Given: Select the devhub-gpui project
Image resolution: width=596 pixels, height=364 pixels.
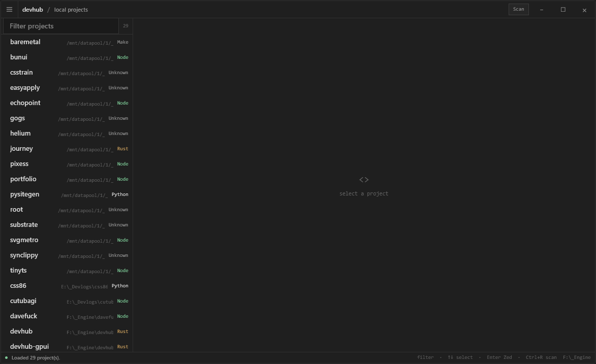Looking at the screenshot, I should [x=67, y=345].
